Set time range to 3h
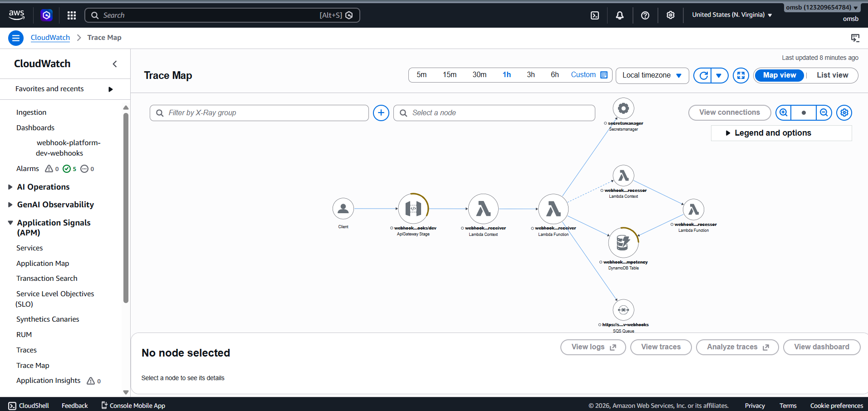 tap(531, 75)
